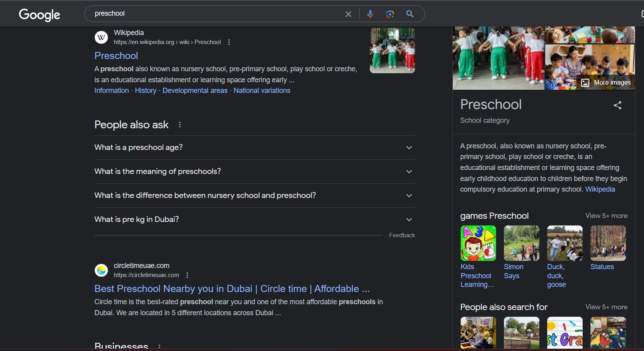
Task: Click the Circle time result description snippet
Action: tap(238, 307)
